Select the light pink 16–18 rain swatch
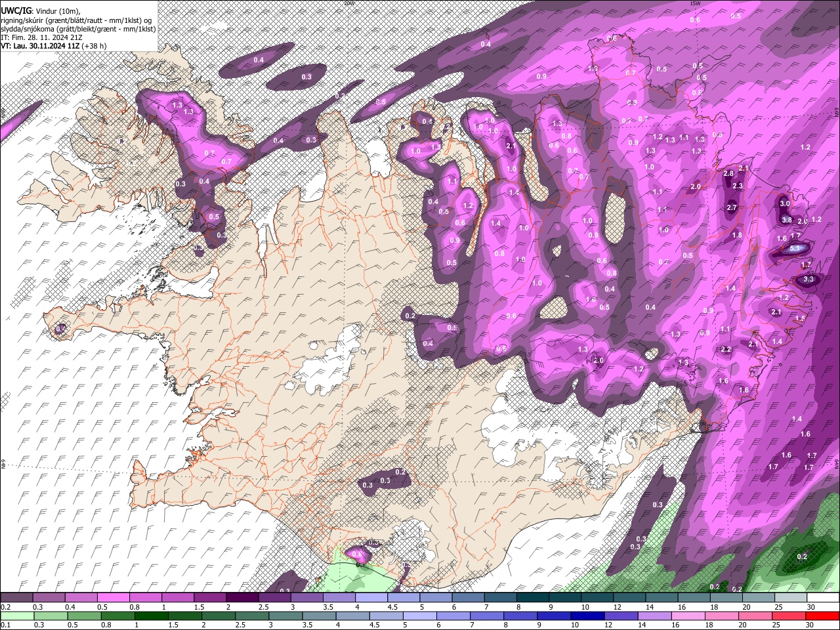 point(689,616)
